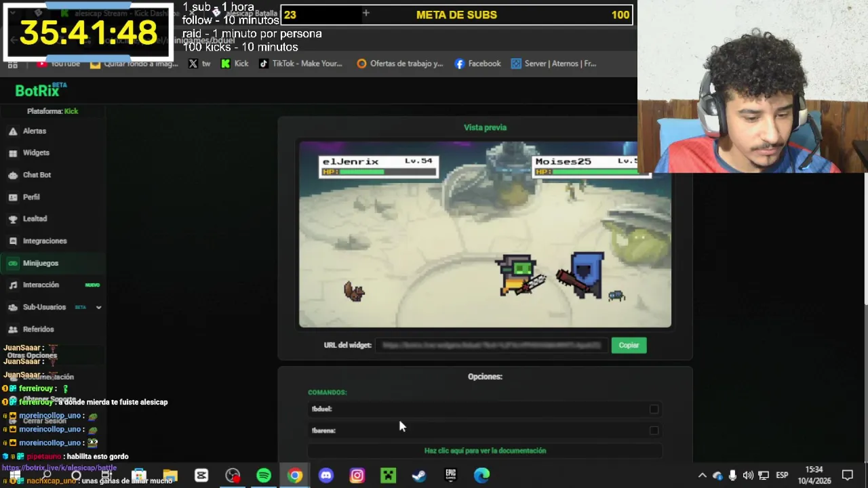Image resolution: width=868 pixels, height=488 pixels.
Task: Enable the !bduel command checkbox
Action: (654, 409)
